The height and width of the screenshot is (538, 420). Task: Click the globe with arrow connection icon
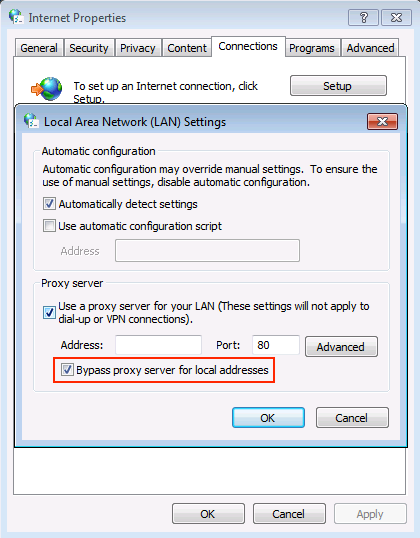pos(47,89)
